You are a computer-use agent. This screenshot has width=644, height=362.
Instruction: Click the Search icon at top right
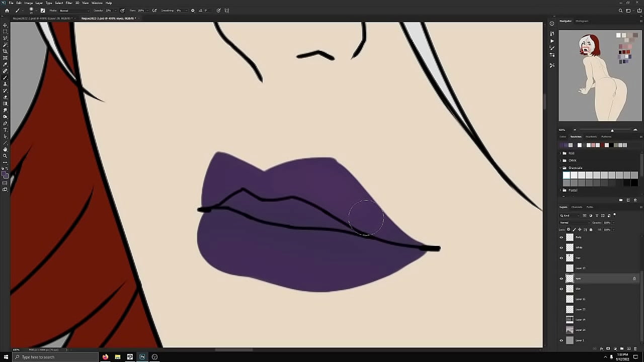(620, 10)
